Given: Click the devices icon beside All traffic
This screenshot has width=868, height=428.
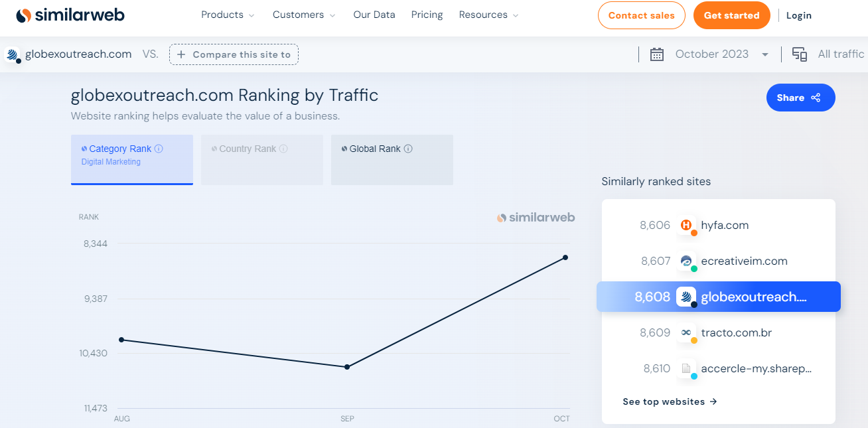Looking at the screenshot, I should pos(800,54).
